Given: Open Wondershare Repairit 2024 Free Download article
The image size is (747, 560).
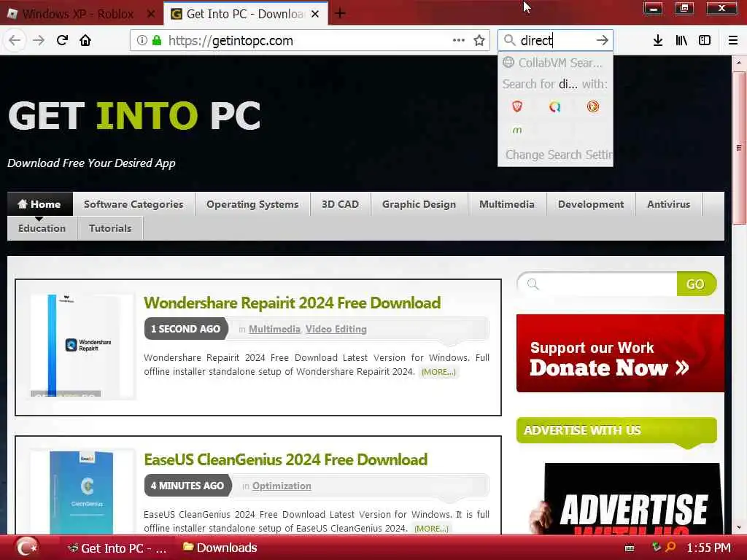Looking at the screenshot, I should (x=292, y=303).
